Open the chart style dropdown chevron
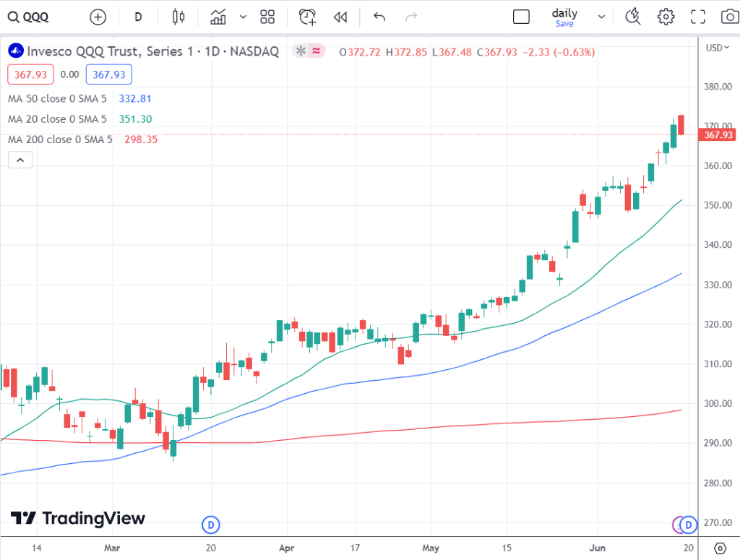This screenshot has height=560, width=740. [x=242, y=17]
